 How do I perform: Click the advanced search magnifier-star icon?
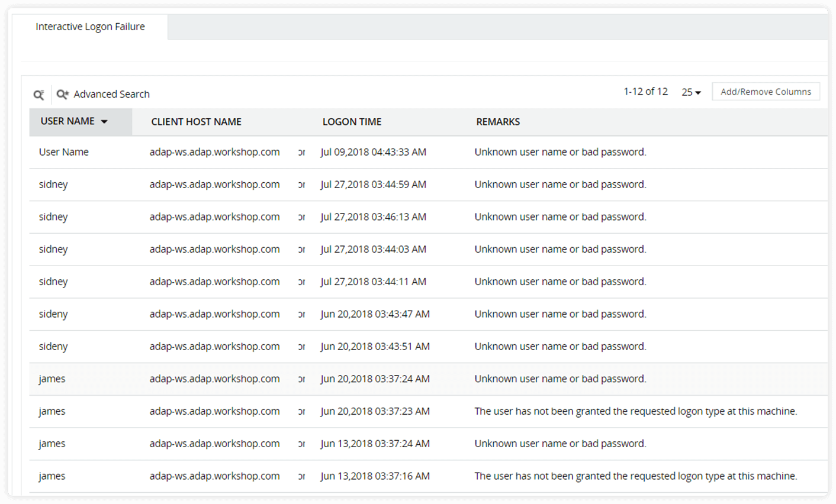pos(63,94)
